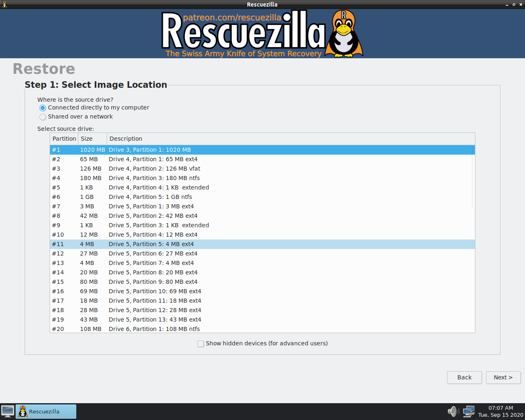Click the Description column header

tap(126, 139)
